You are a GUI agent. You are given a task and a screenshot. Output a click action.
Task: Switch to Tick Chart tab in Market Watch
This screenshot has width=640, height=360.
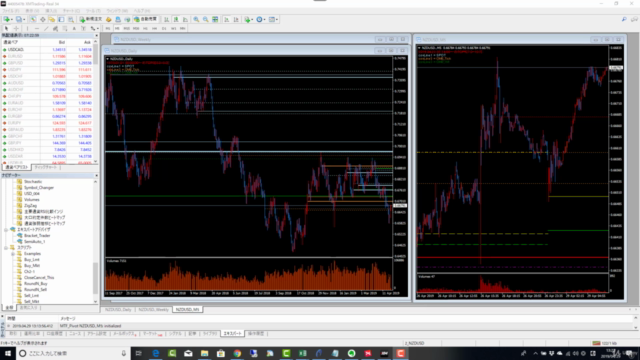tap(45, 167)
